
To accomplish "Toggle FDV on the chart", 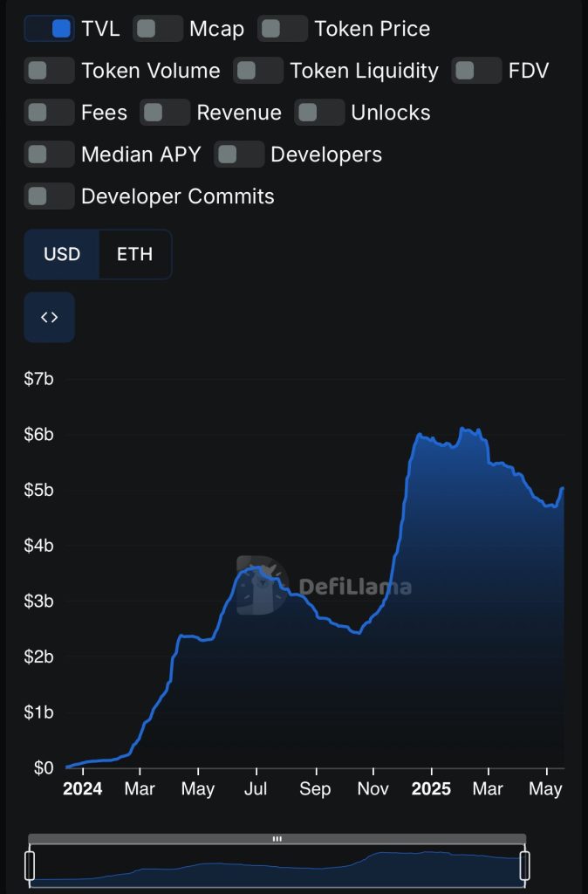I will (477, 70).
